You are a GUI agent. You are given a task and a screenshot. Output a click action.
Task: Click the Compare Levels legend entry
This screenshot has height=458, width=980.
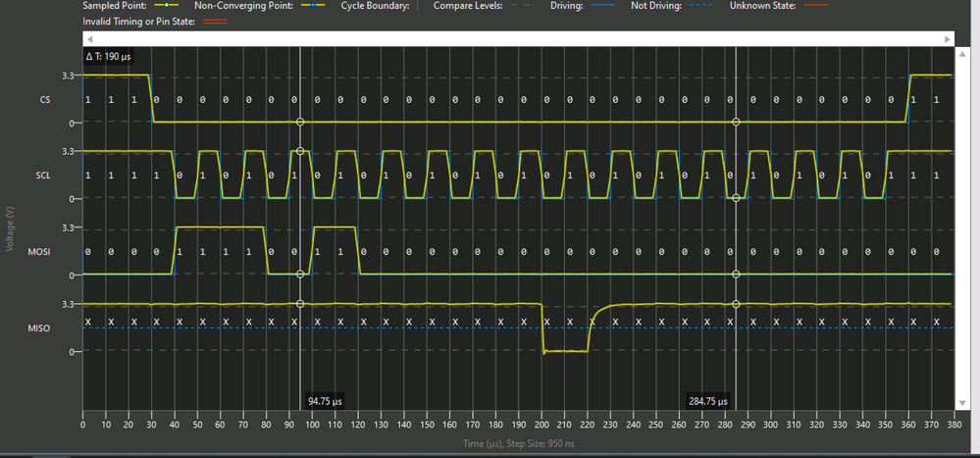tap(485, 6)
